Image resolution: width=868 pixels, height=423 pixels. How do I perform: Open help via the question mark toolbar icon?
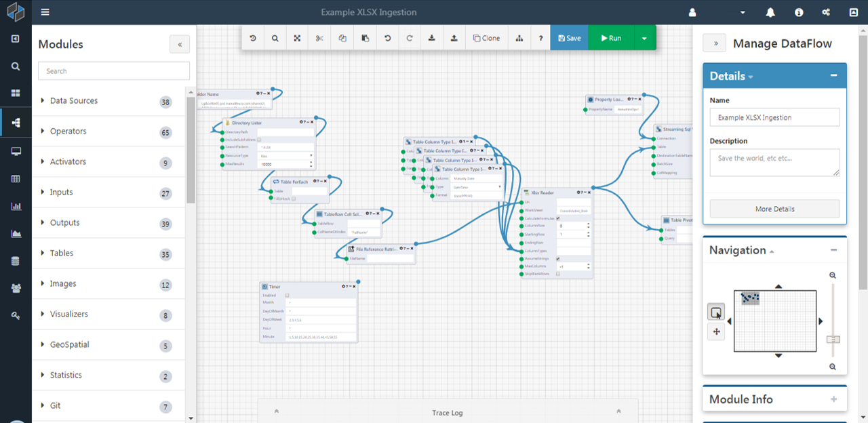pyautogui.click(x=540, y=38)
